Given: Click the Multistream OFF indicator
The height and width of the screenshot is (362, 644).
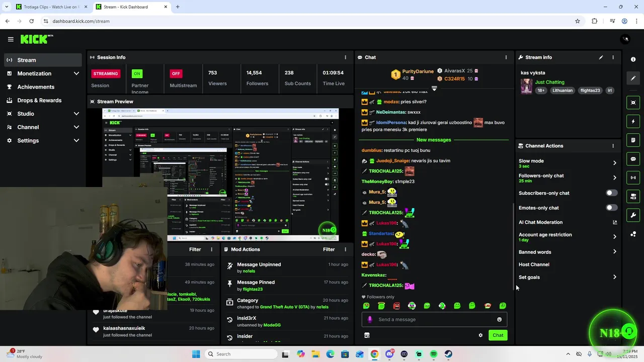Looking at the screenshot, I should point(176,73).
